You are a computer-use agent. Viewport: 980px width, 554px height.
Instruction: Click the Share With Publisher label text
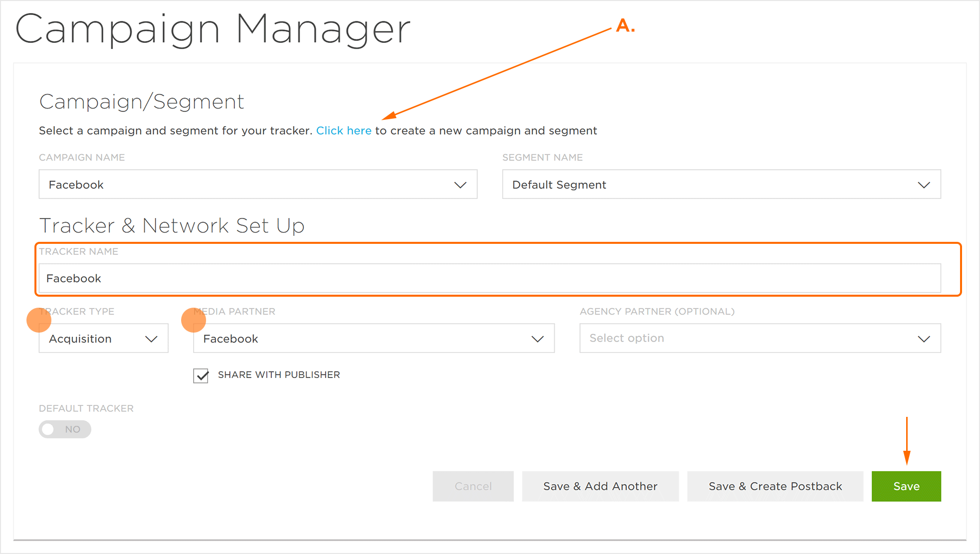[279, 375]
